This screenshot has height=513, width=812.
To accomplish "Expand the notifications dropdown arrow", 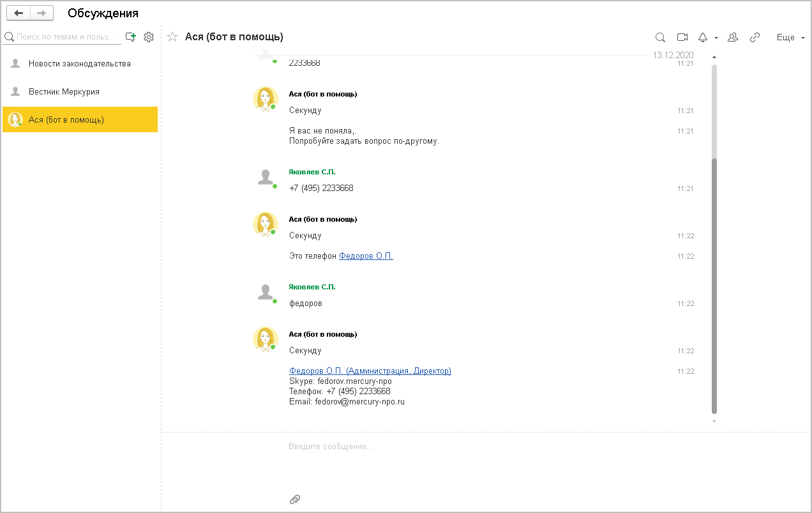I will pos(716,38).
